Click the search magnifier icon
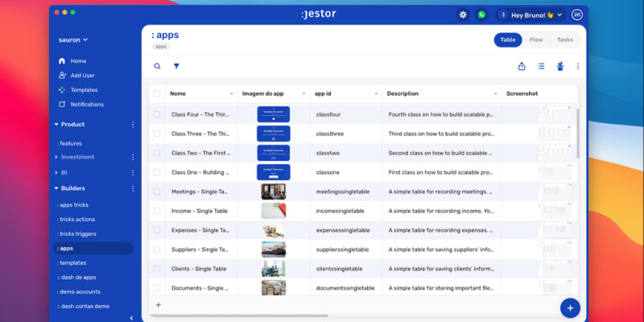 157,66
